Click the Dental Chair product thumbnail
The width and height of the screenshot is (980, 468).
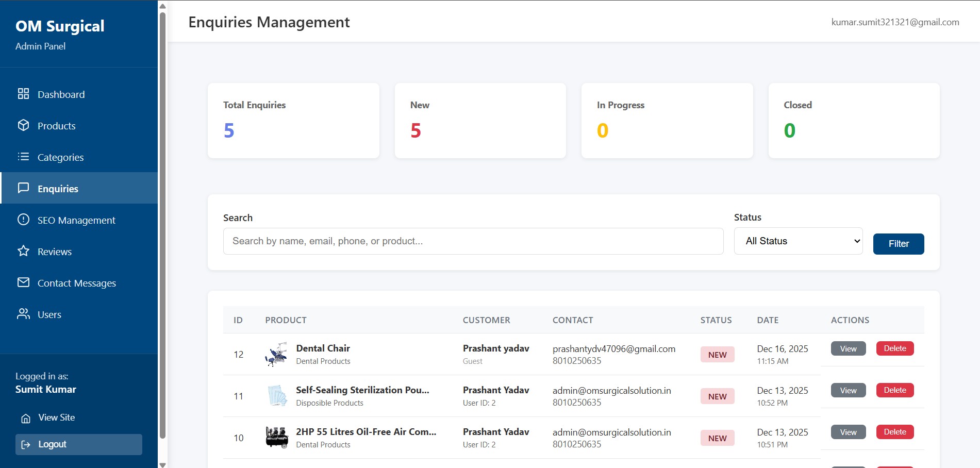tap(276, 355)
